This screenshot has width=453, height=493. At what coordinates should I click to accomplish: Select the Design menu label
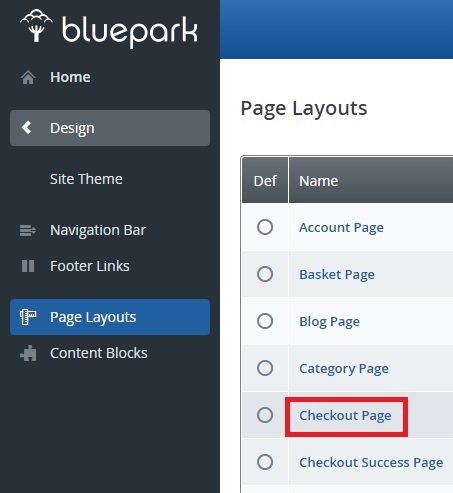coord(72,128)
